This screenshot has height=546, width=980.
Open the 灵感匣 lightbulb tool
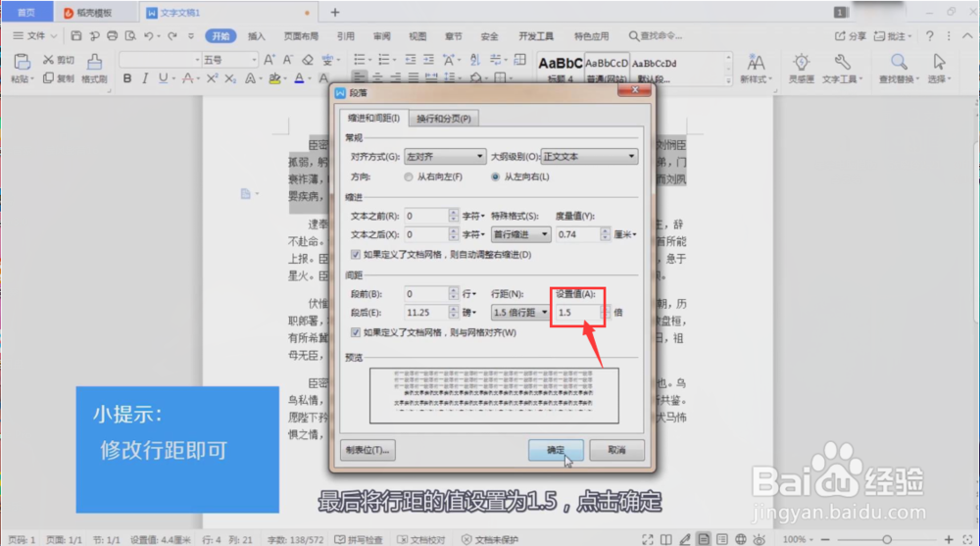[x=802, y=69]
